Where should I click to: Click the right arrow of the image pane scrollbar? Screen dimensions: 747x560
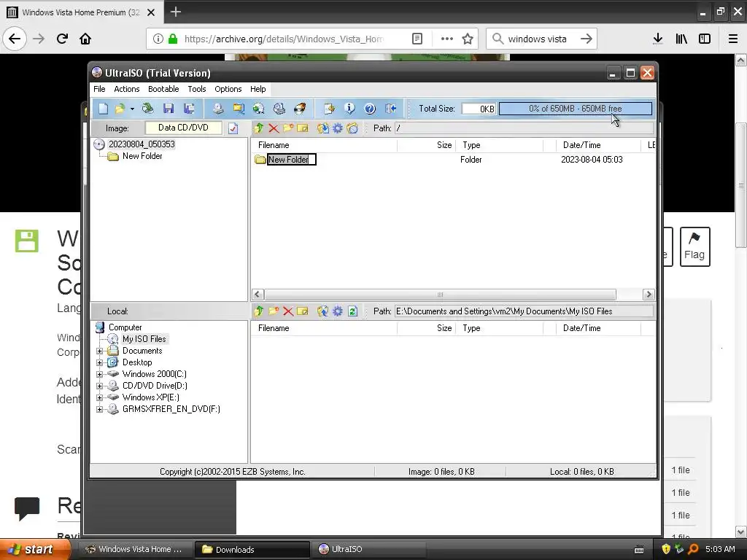tap(648, 295)
